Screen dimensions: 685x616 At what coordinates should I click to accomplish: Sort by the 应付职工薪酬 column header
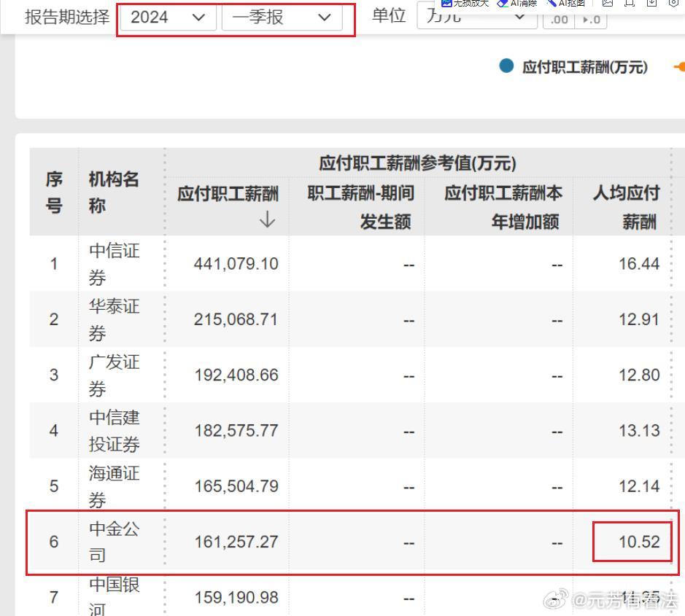pos(228,194)
